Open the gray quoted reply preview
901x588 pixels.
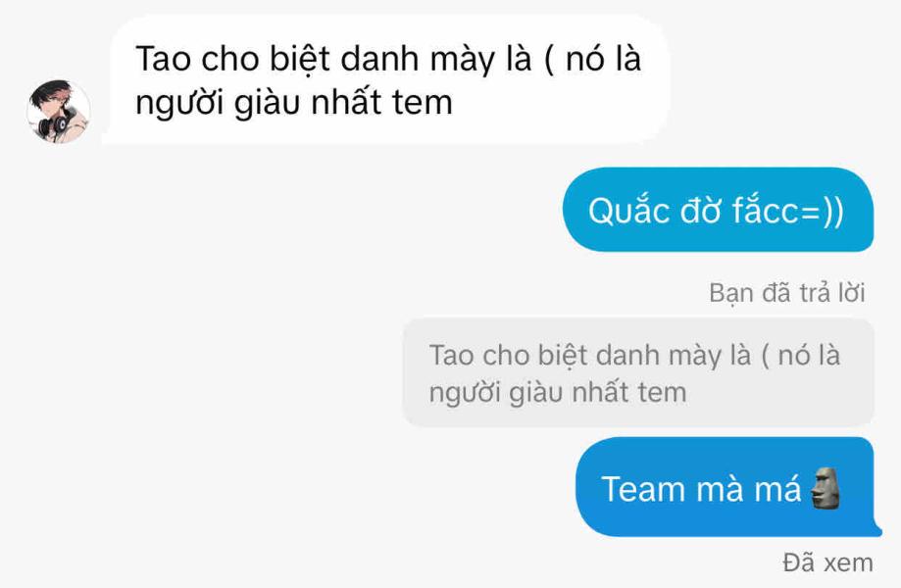638,372
